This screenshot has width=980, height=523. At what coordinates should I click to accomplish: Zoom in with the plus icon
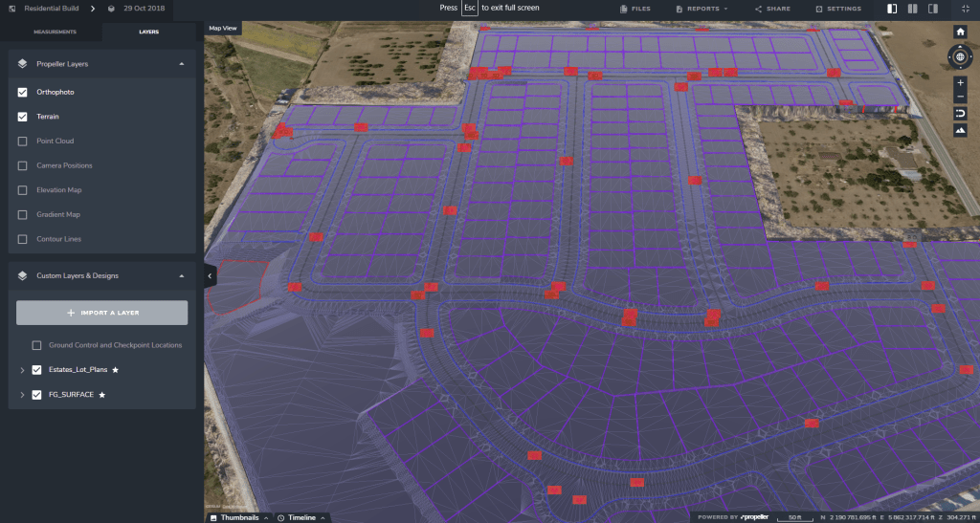pyautogui.click(x=961, y=83)
